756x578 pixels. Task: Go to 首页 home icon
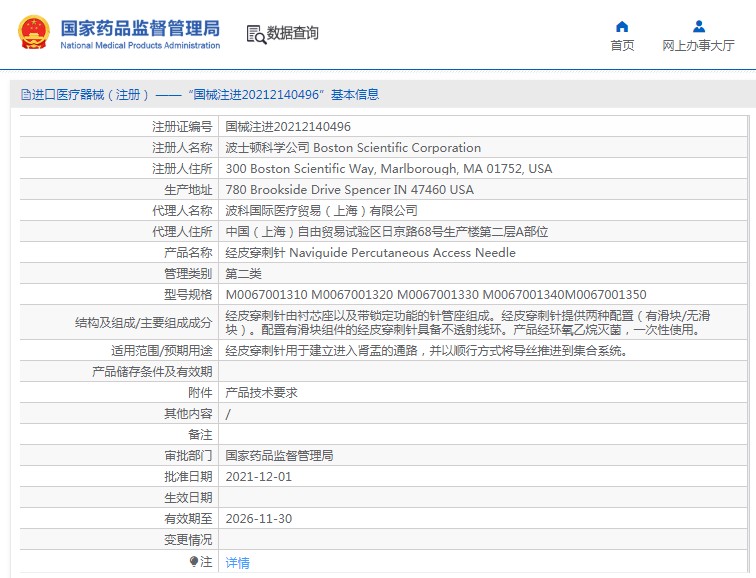coord(622,26)
